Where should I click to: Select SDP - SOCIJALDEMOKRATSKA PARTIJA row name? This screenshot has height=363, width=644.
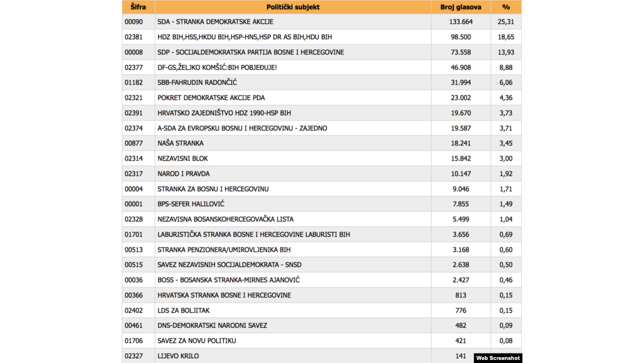coord(250,52)
